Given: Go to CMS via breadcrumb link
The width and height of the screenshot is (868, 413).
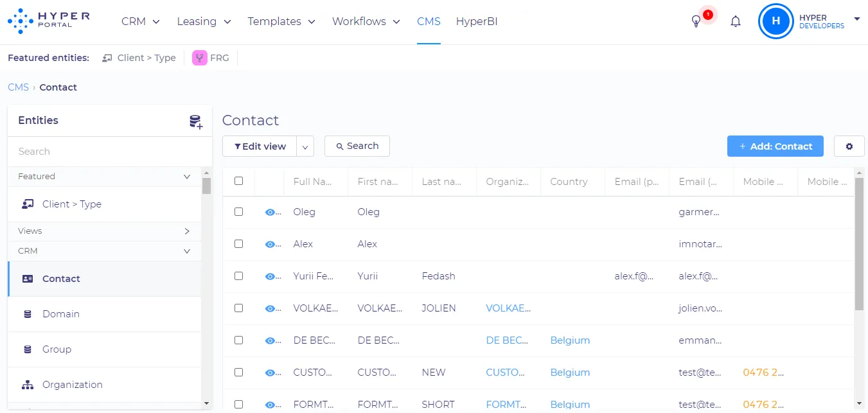Looking at the screenshot, I should coord(18,87).
